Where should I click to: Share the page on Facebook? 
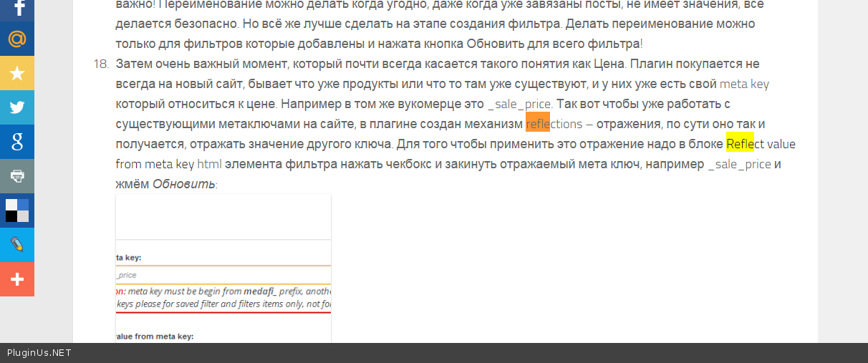pyautogui.click(x=17, y=8)
